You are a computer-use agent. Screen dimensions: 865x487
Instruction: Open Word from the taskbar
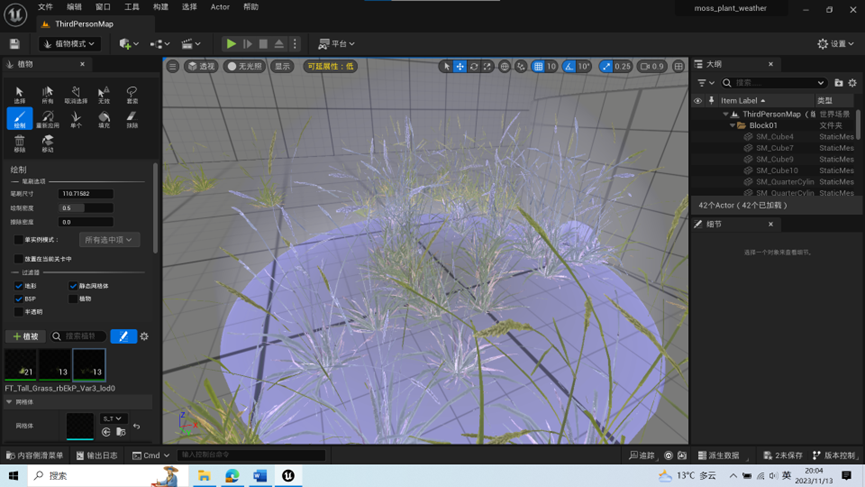click(260, 475)
